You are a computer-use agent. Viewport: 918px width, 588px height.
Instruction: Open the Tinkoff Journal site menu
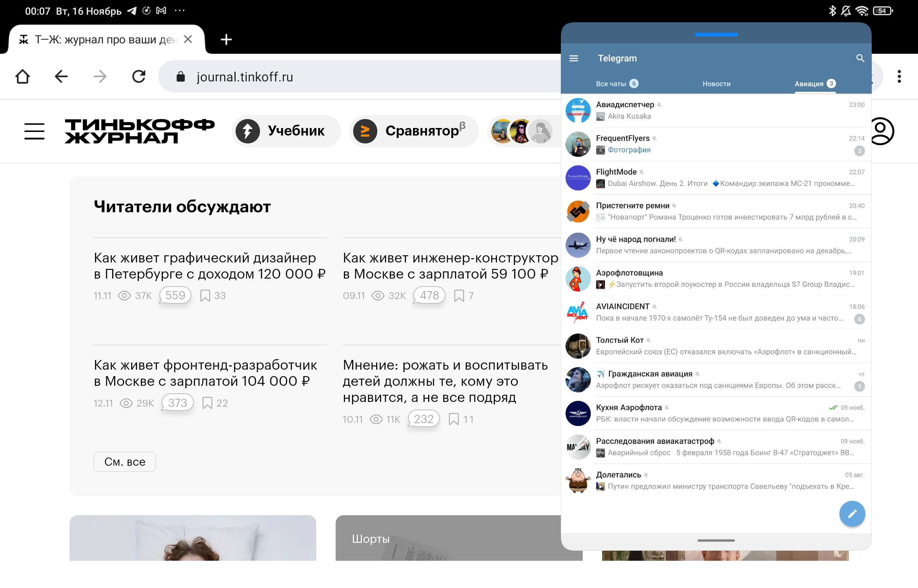[x=34, y=131]
